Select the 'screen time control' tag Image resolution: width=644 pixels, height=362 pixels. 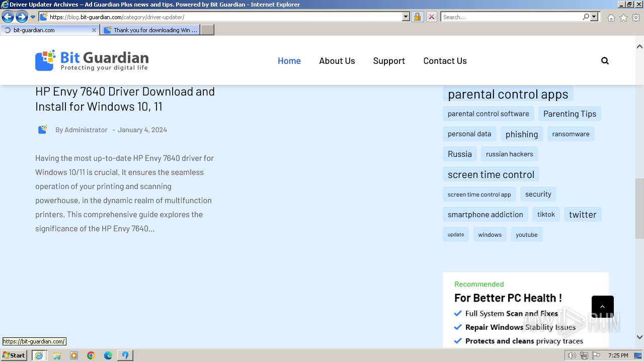pos(491,174)
